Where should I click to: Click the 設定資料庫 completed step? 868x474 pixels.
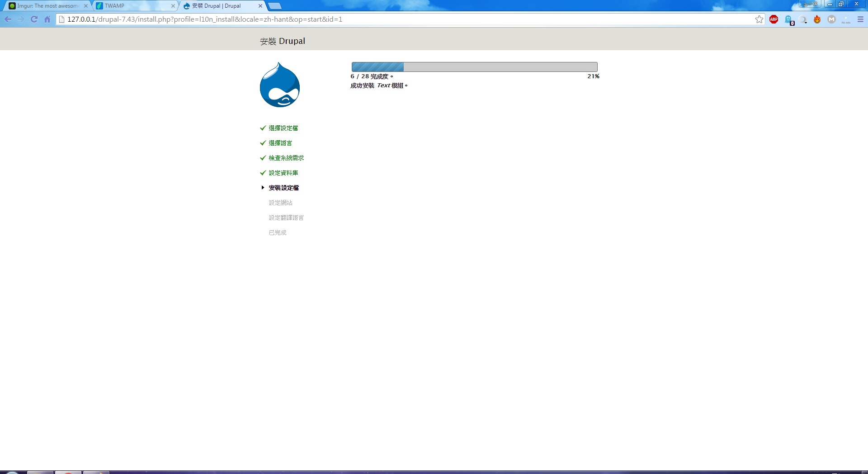(x=283, y=173)
